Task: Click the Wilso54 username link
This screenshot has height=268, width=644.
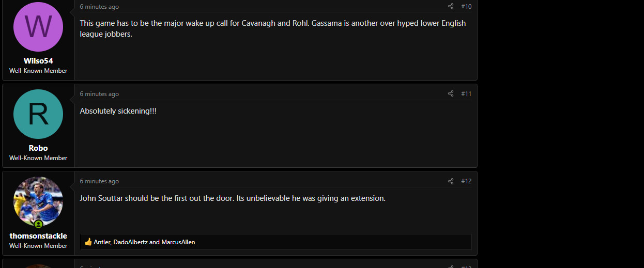Action: pyautogui.click(x=38, y=61)
